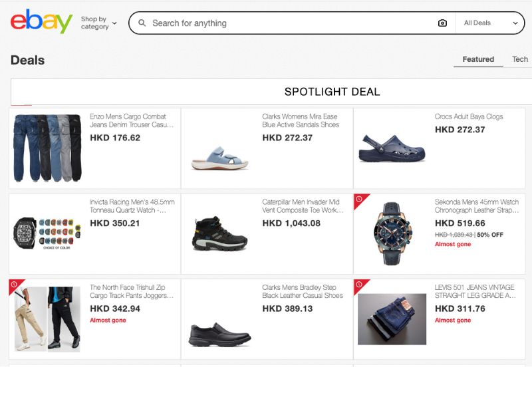Click the camera image search icon
532x399 pixels.
pyautogui.click(x=442, y=23)
